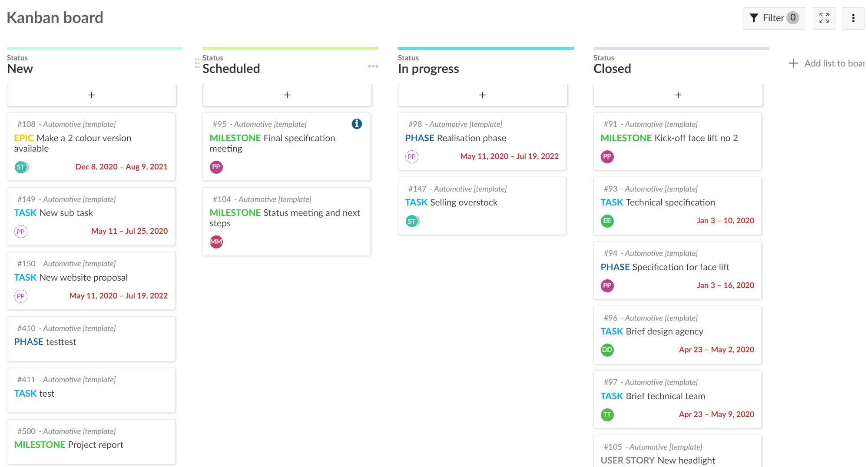Click the #500 Automotive [template] label
Screen dimensions: 868x467
(66, 431)
